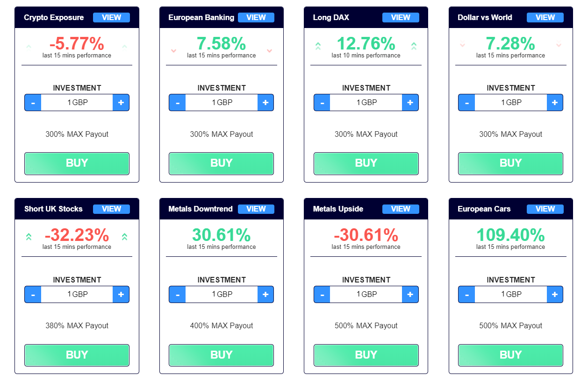View the Crypto Exposure details
The height and width of the screenshot is (381, 588).
(111, 17)
